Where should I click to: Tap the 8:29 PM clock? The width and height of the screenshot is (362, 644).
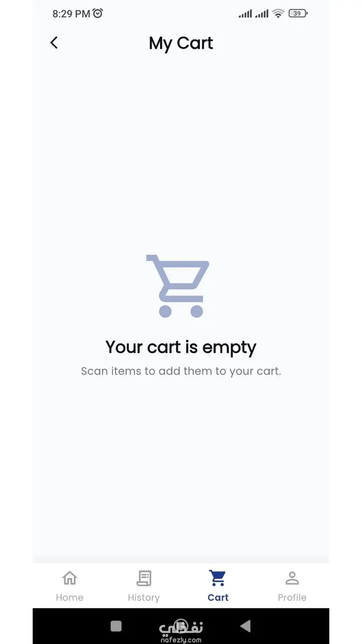(71, 14)
